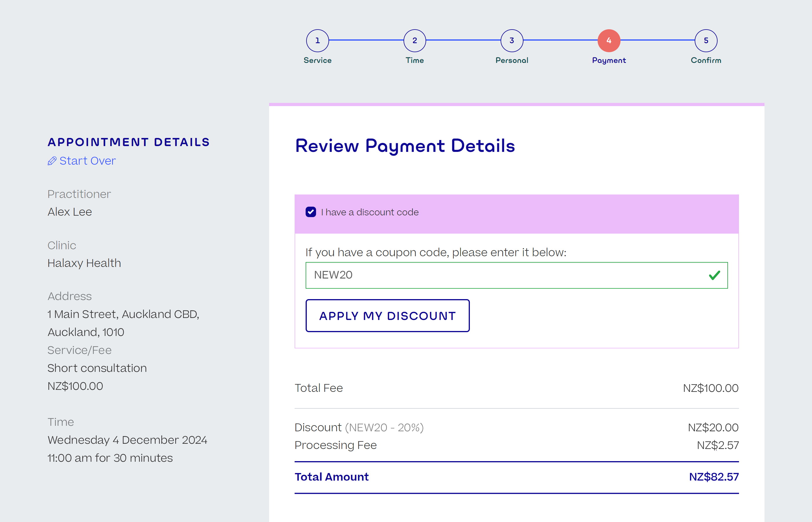Click the green checkmark in coupon field

[714, 275]
